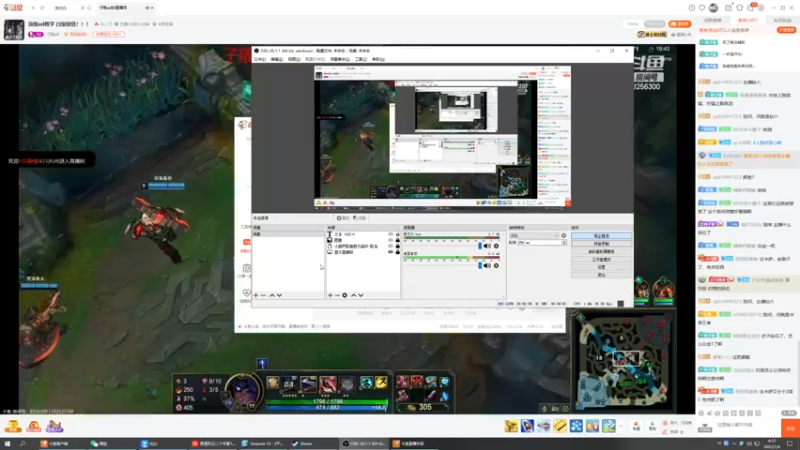Toggle lock on text source in OBS
800x450 pixels.
(x=398, y=234)
